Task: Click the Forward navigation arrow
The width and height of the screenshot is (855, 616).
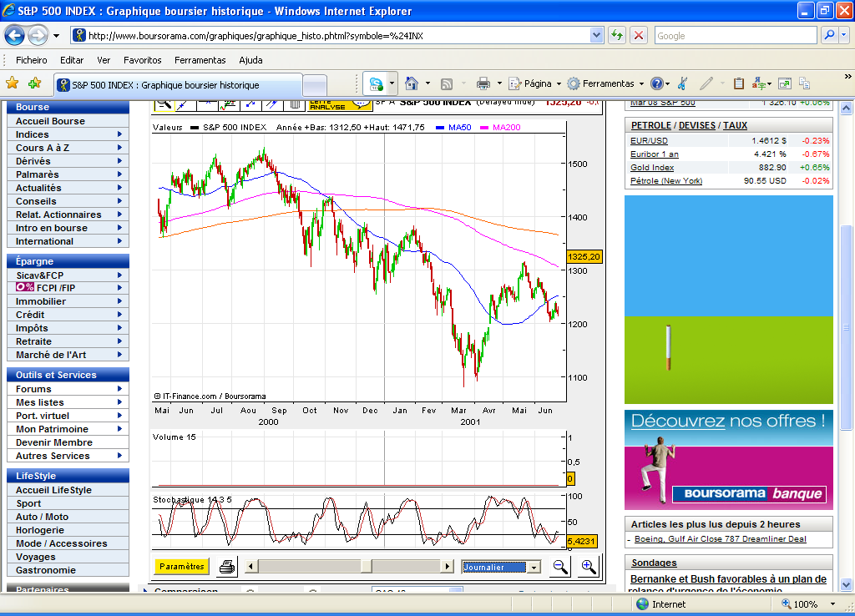Action: click(38, 36)
